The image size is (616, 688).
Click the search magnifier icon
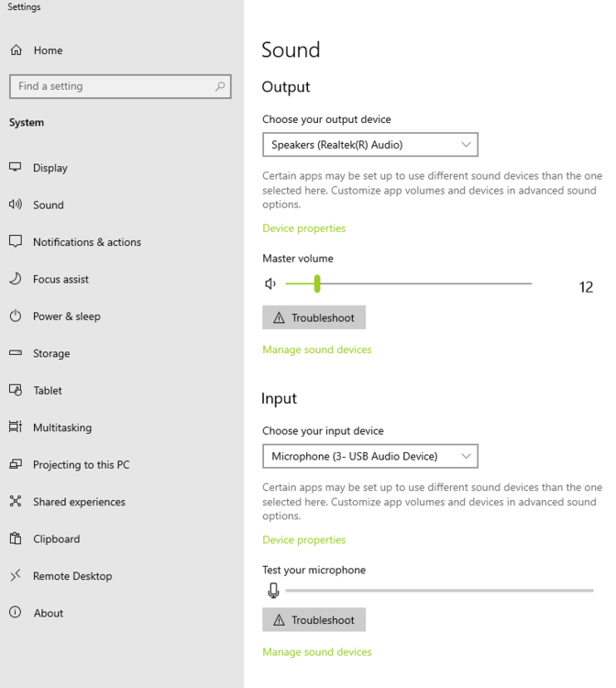(x=220, y=86)
